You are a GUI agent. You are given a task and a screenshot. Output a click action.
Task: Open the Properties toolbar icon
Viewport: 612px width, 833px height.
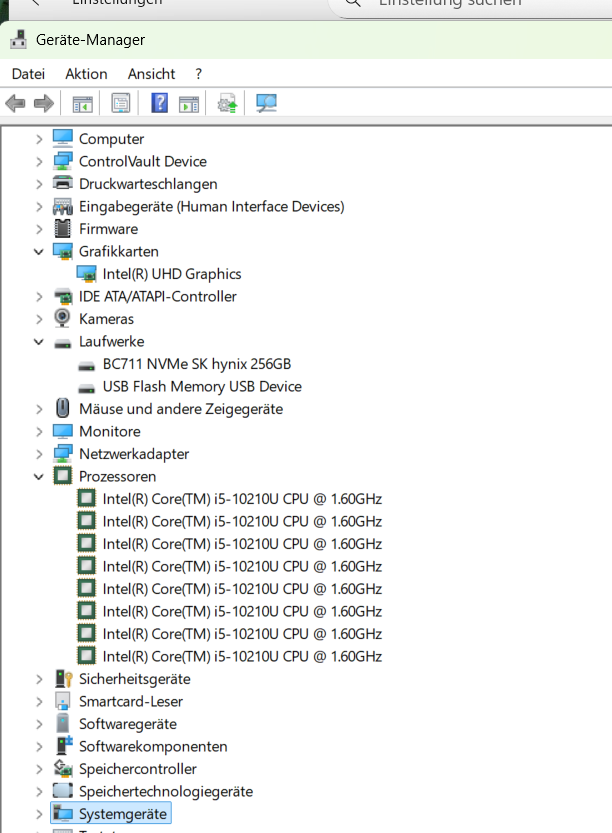tap(121, 103)
